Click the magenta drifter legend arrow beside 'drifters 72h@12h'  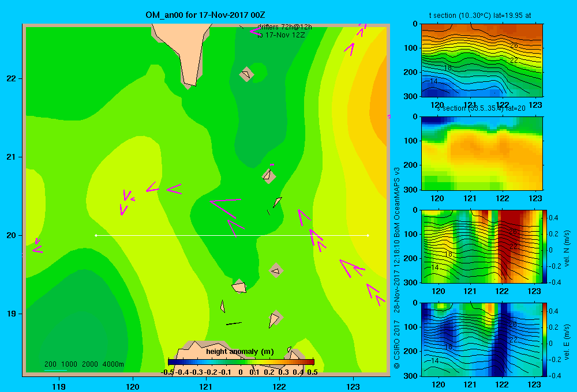254,31
